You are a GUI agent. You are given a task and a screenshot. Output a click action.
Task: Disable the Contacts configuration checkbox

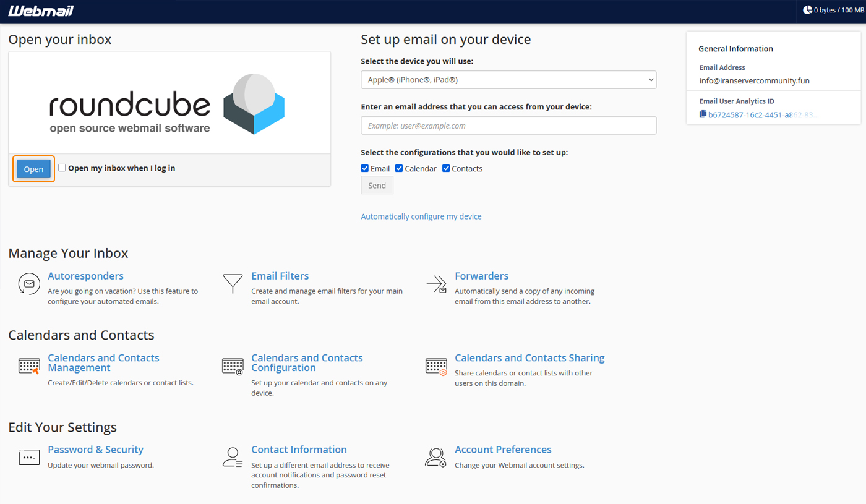446,168
